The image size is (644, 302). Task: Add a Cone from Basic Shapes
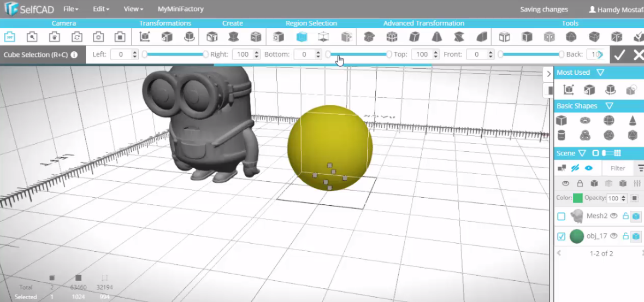coord(633,120)
